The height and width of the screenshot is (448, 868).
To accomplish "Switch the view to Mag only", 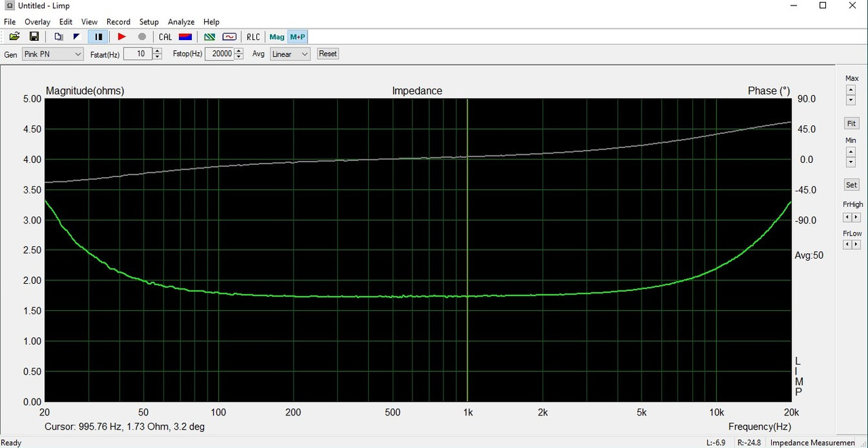I will click(277, 37).
